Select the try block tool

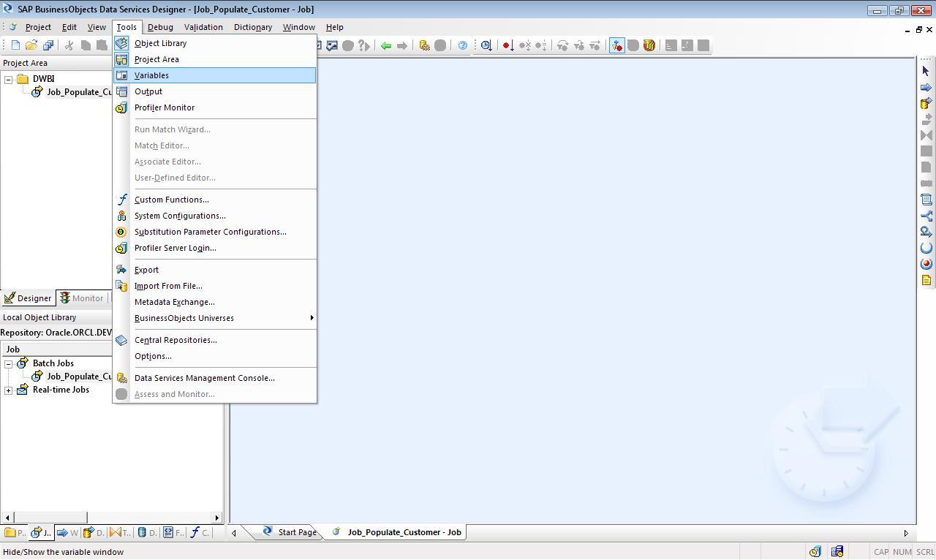click(926, 248)
